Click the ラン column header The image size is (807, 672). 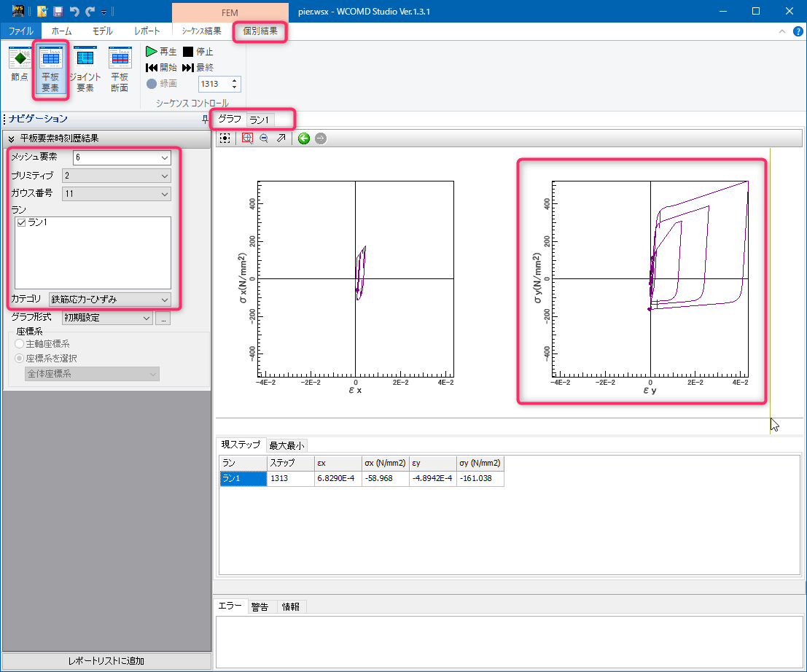pyautogui.click(x=243, y=463)
